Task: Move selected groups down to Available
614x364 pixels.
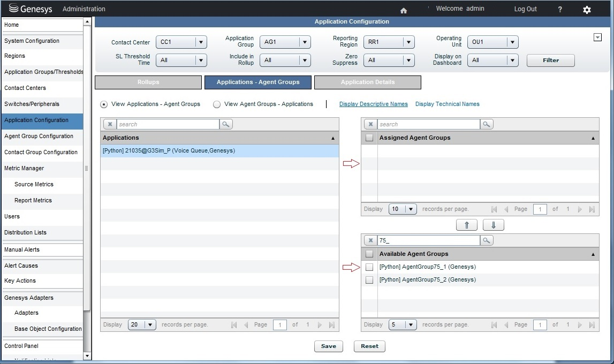Action: tap(494, 225)
